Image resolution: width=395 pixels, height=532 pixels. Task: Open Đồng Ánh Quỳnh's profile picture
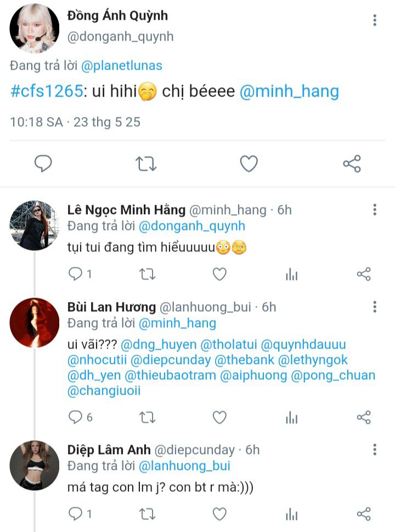(x=35, y=28)
